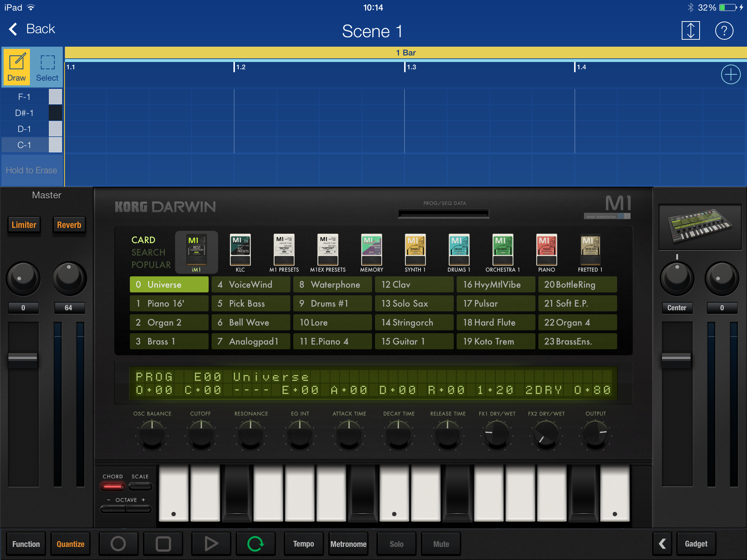Open the Tempo settings
The height and width of the screenshot is (560, 747).
tap(303, 544)
